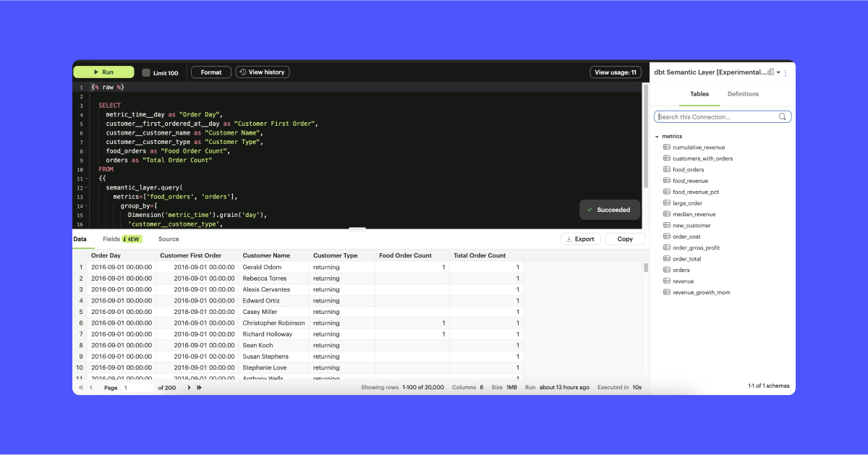This screenshot has width=868, height=455.
Task: Select the food_orders metric in the sidebar
Action: tap(689, 169)
